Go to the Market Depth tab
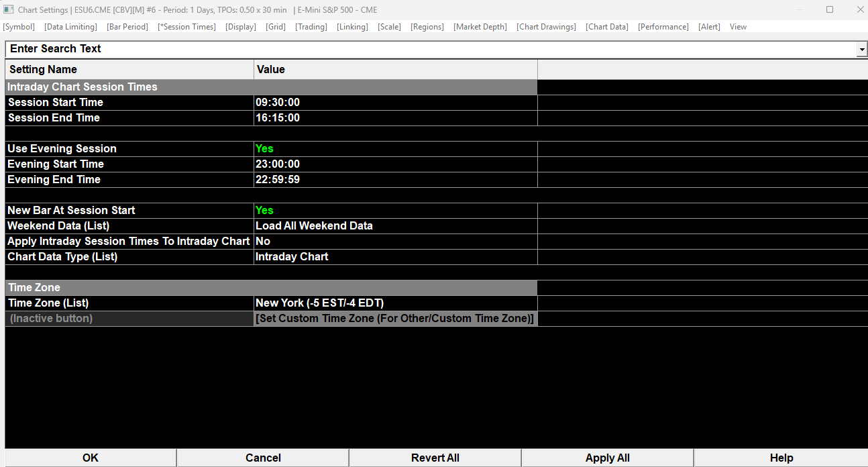The height and width of the screenshot is (467, 868). (480, 27)
